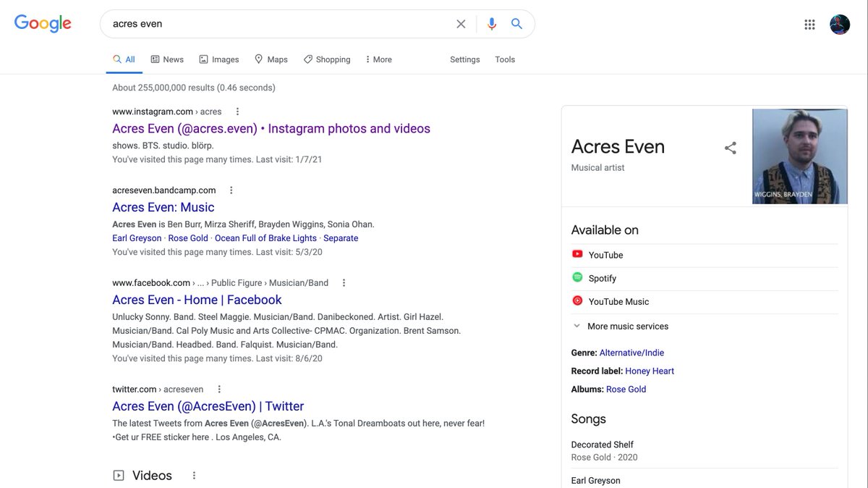Click the www.facebook.com breadcrumb URL

pyautogui.click(x=220, y=283)
